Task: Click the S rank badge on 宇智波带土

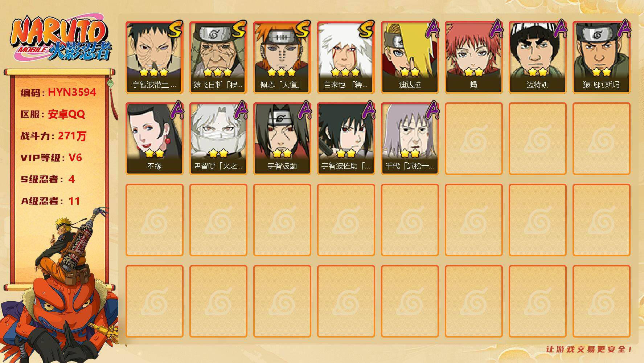Action: click(x=176, y=29)
